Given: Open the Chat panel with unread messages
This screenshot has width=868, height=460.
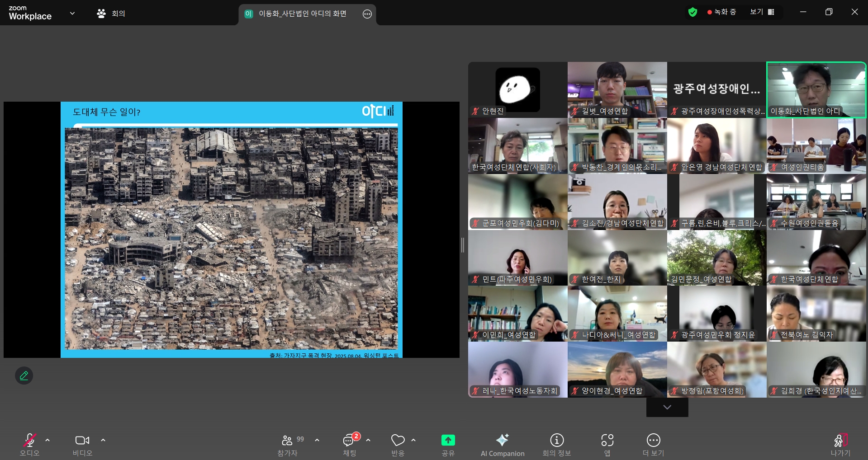Looking at the screenshot, I should pos(349,445).
